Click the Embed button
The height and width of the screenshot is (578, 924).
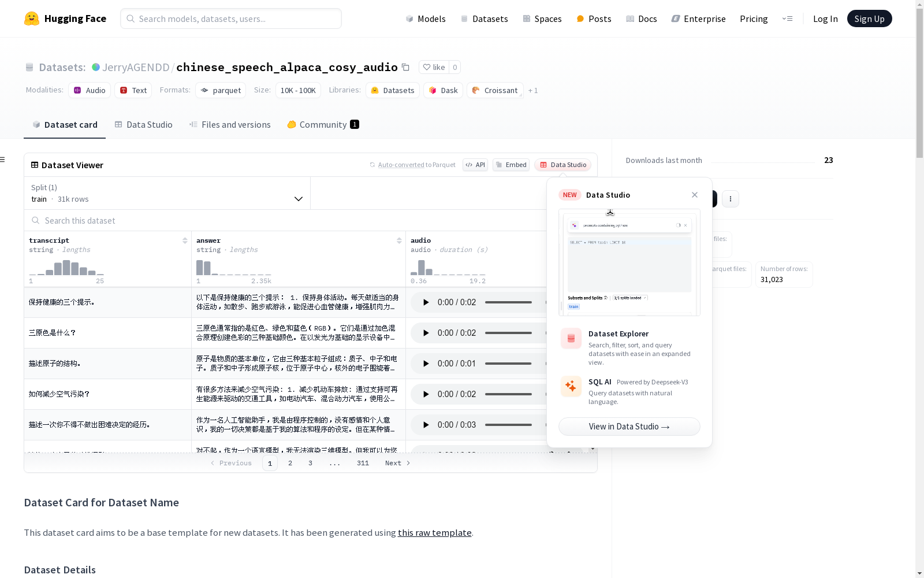click(511, 165)
